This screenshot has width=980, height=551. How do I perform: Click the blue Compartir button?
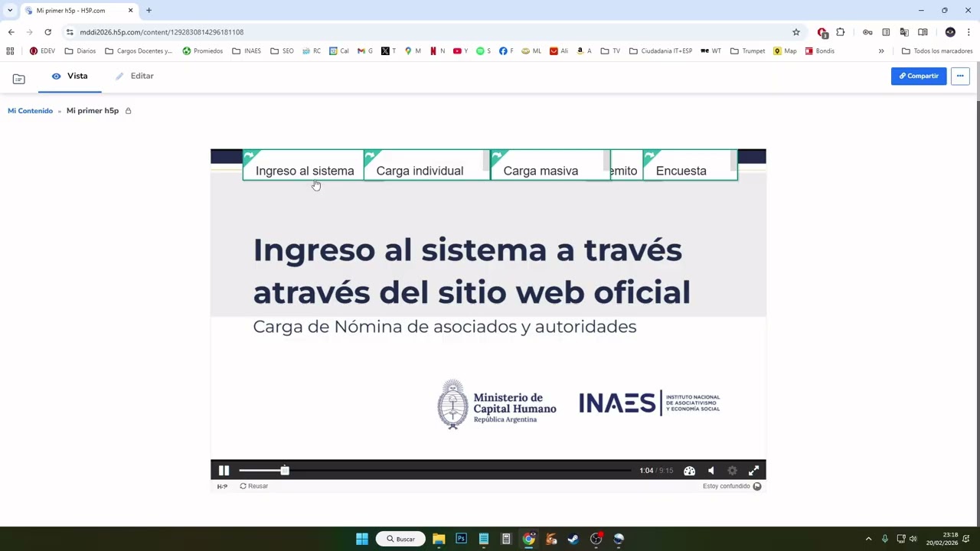tap(919, 76)
